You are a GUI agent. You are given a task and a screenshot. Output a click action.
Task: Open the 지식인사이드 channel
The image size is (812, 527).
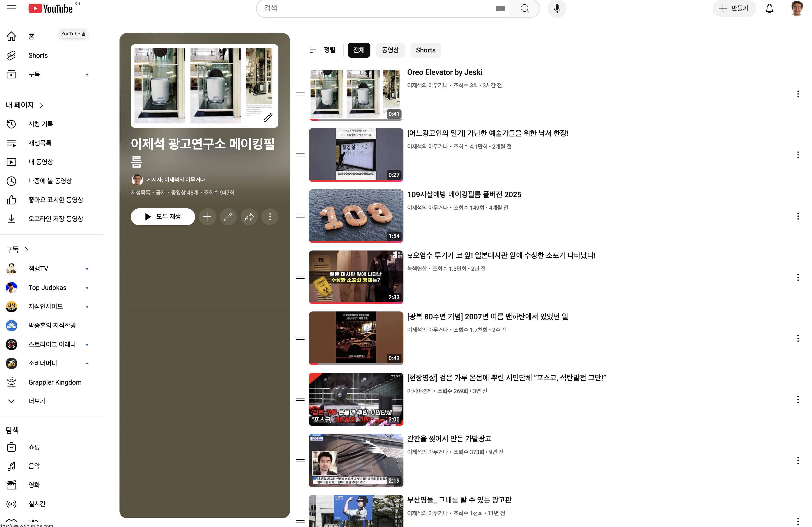click(x=51, y=306)
